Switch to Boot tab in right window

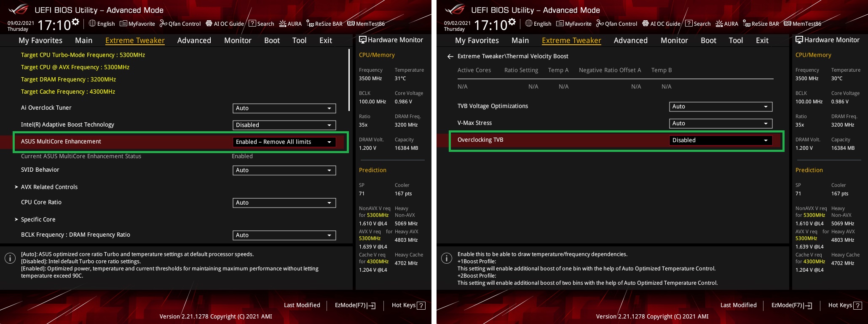[708, 40]
